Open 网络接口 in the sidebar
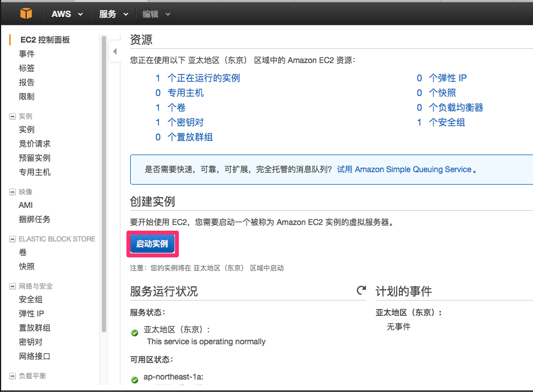Screen dimensions: 533x392 (x=34, y=356)
